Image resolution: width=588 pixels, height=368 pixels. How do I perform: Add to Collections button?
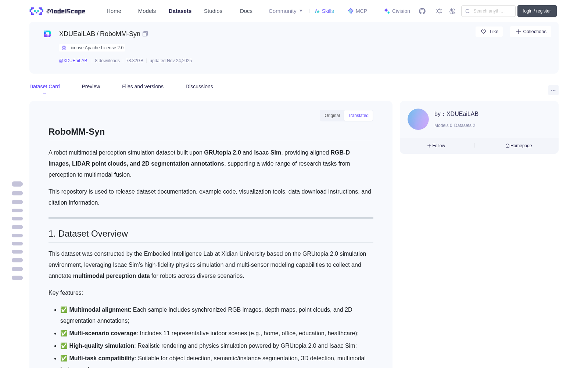[x=531, y=32]
